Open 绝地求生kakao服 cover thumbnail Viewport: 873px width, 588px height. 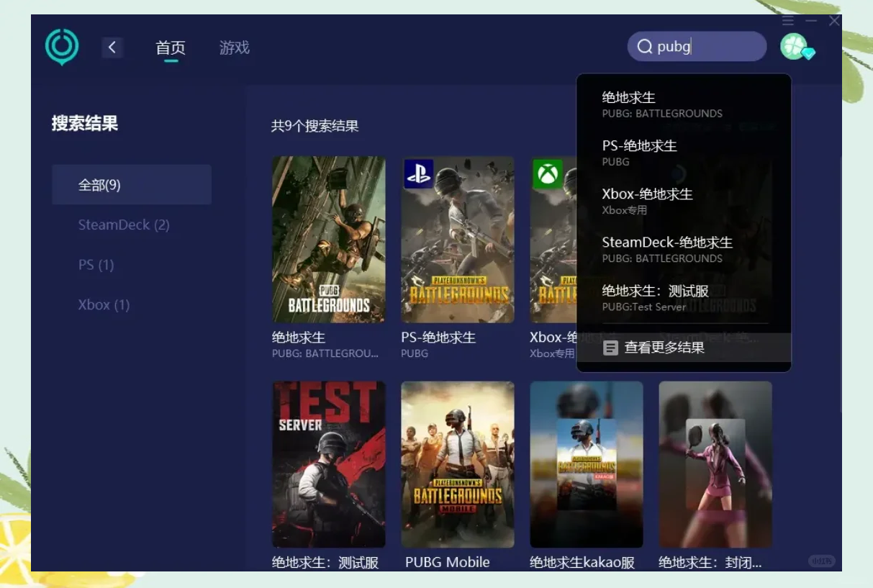coord(587,464)
